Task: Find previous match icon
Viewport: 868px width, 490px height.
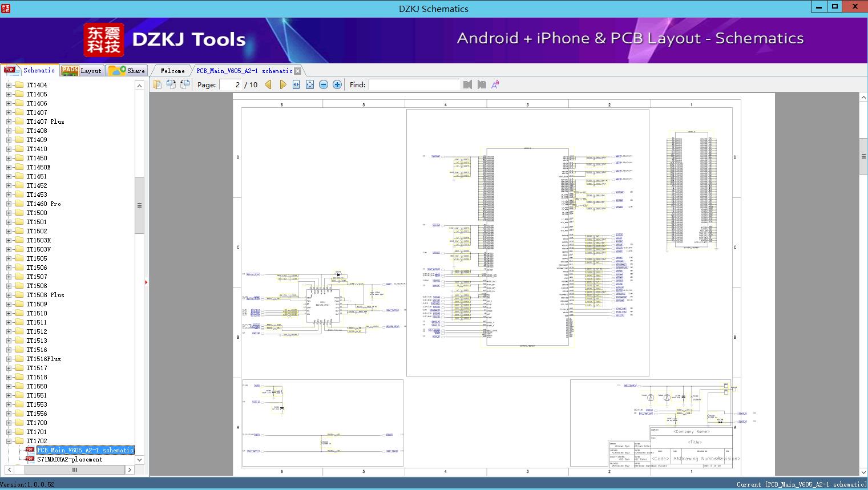Action: point(468,84)
